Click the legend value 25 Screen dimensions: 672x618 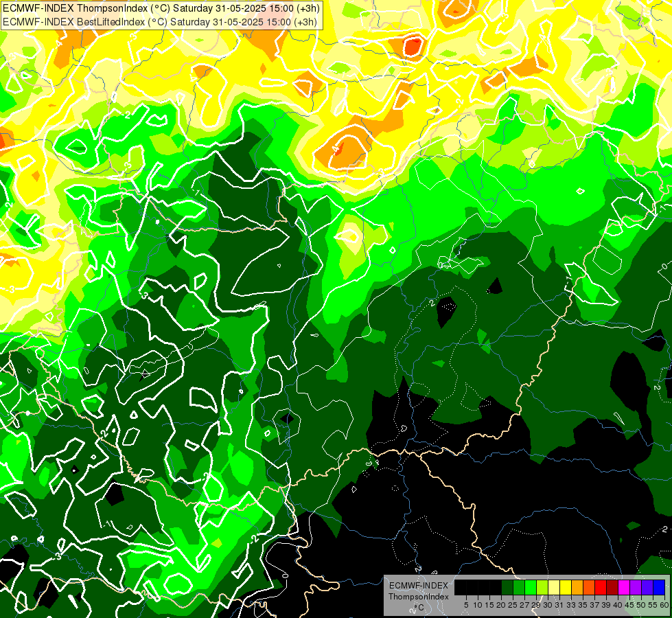(x=513, y=605)
